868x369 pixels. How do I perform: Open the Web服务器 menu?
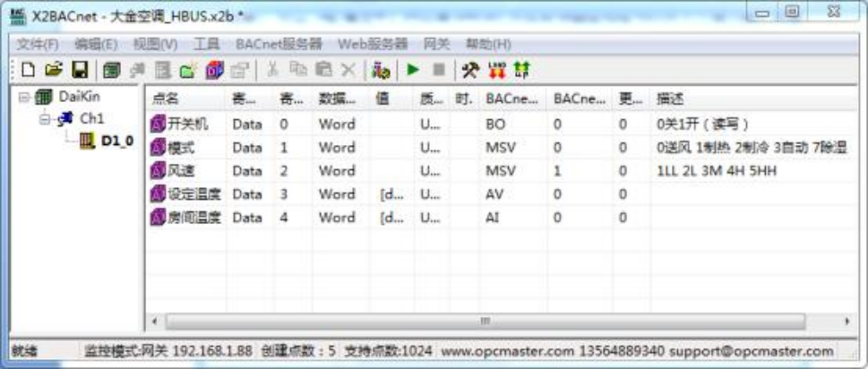point(373,44)
